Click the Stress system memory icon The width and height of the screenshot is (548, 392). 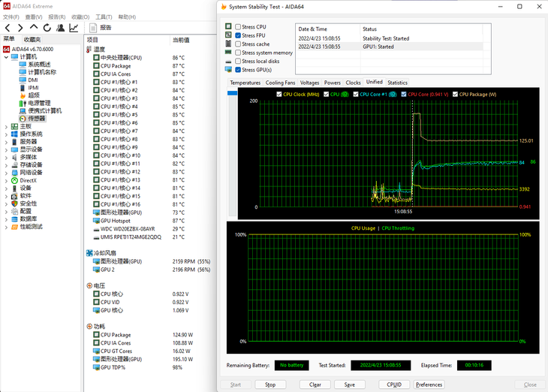(228, 52)
